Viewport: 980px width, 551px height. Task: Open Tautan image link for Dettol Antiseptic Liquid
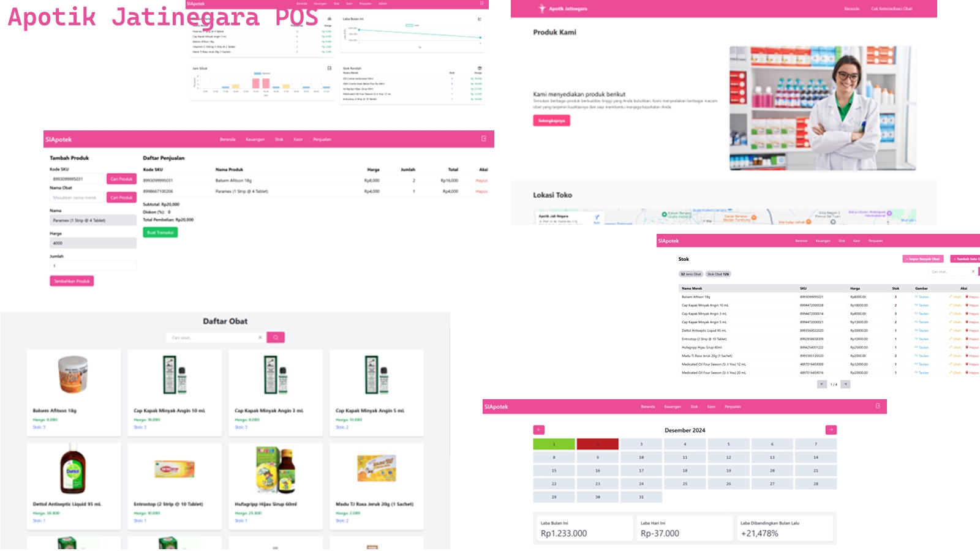pyautogui.click(x=922, y=331)
